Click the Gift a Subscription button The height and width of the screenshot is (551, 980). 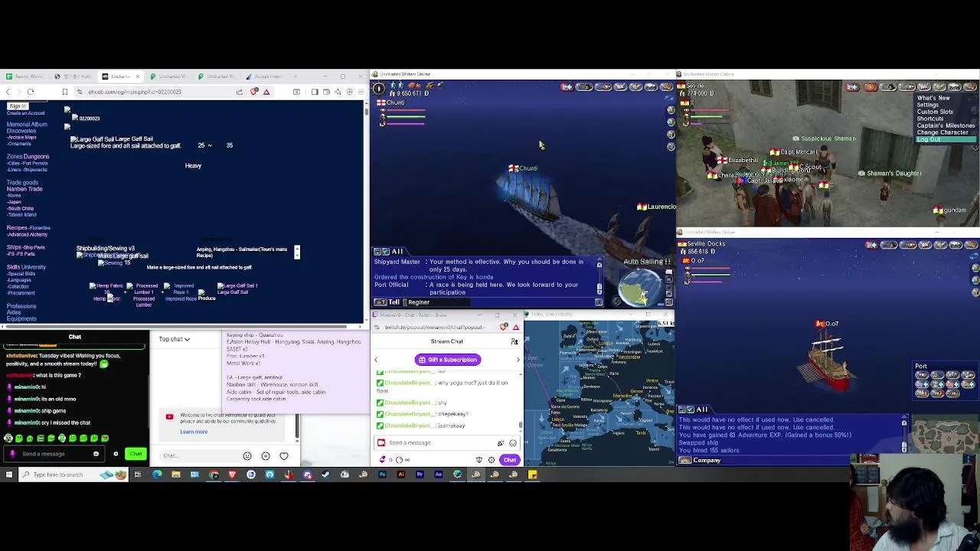click(448, 360)
